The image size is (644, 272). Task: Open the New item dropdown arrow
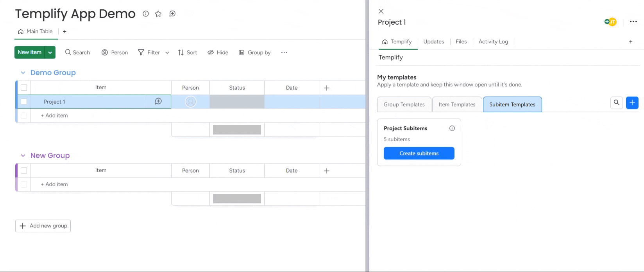coord(50,52)
